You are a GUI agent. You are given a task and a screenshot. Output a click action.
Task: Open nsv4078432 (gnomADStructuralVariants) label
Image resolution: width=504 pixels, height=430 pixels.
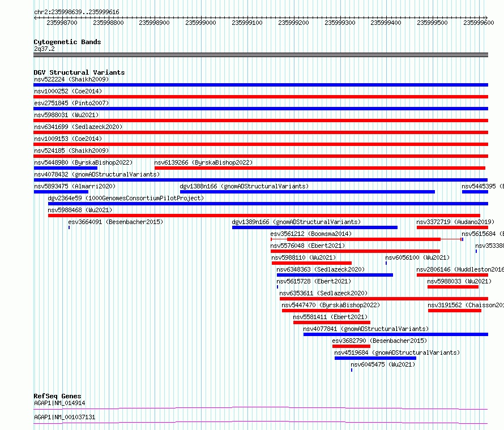point(97,174)
